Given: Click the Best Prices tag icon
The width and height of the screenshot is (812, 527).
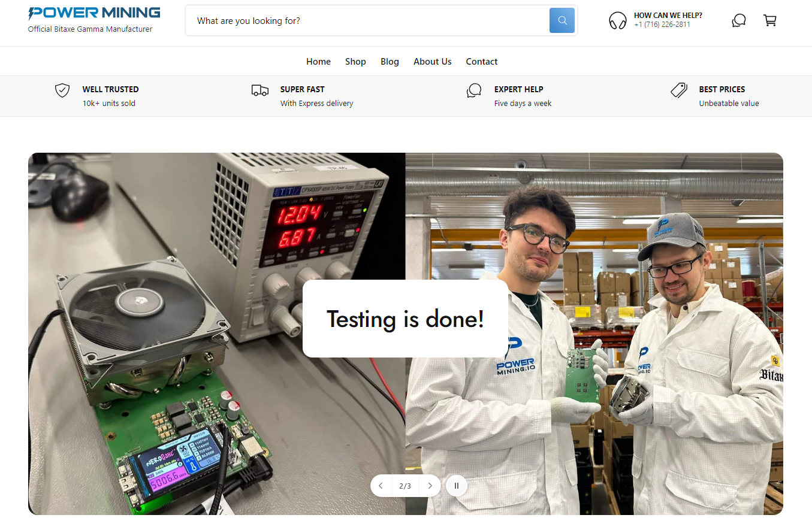Looking at the screenshot, I should (679, 90).
